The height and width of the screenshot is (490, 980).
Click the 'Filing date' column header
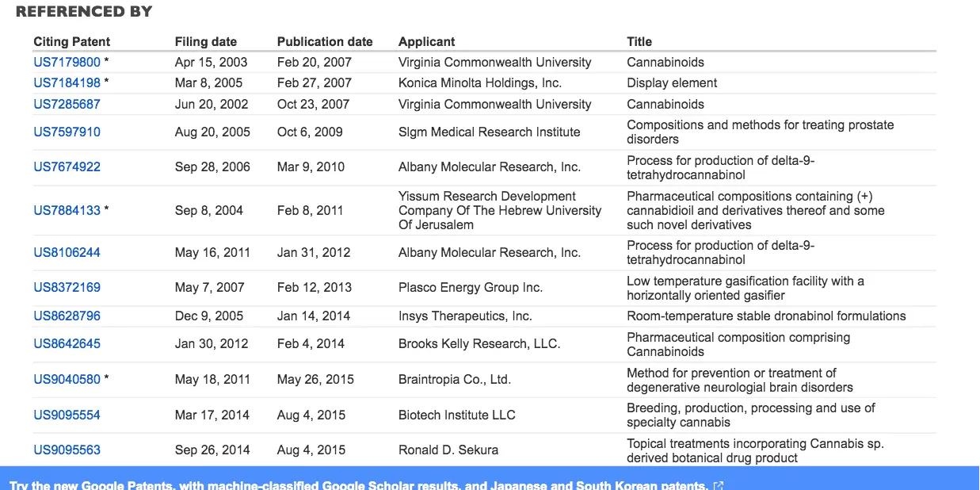tap(205, 41)
